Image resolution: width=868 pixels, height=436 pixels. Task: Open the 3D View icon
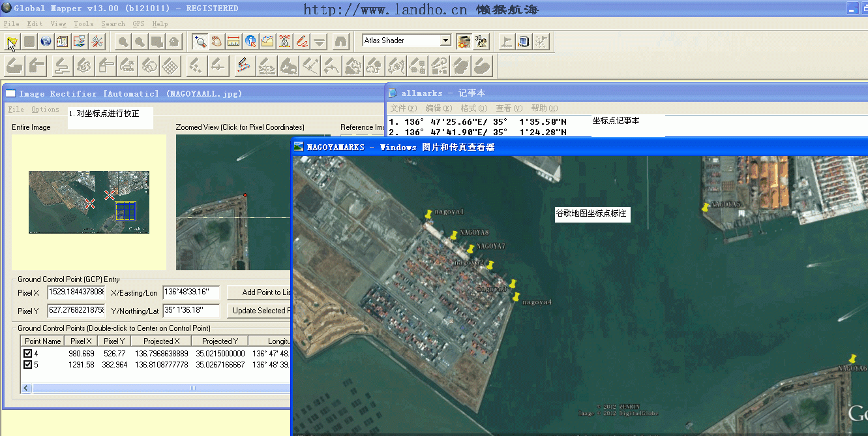click(481, 42)
